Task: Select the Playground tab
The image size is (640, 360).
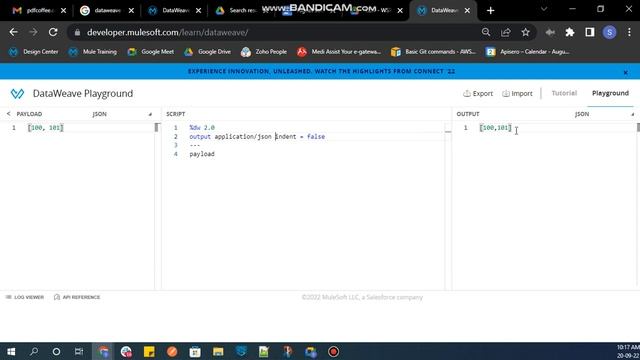Action: click(610, 93)
